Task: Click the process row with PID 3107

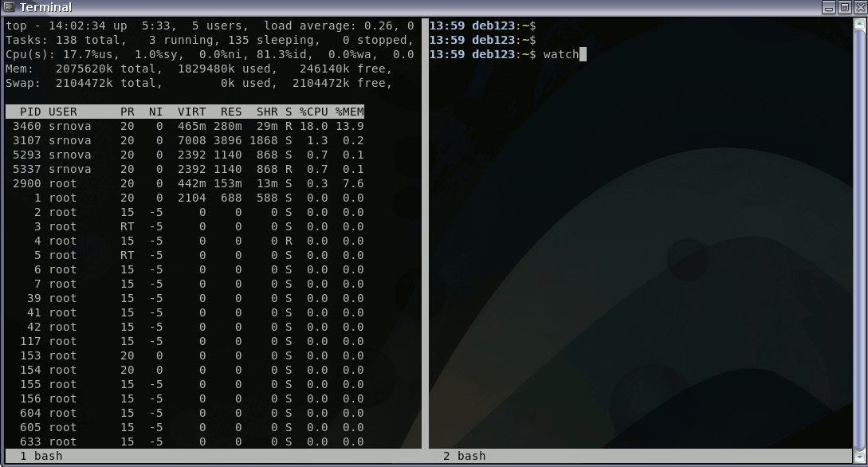Action: [183, 140]
